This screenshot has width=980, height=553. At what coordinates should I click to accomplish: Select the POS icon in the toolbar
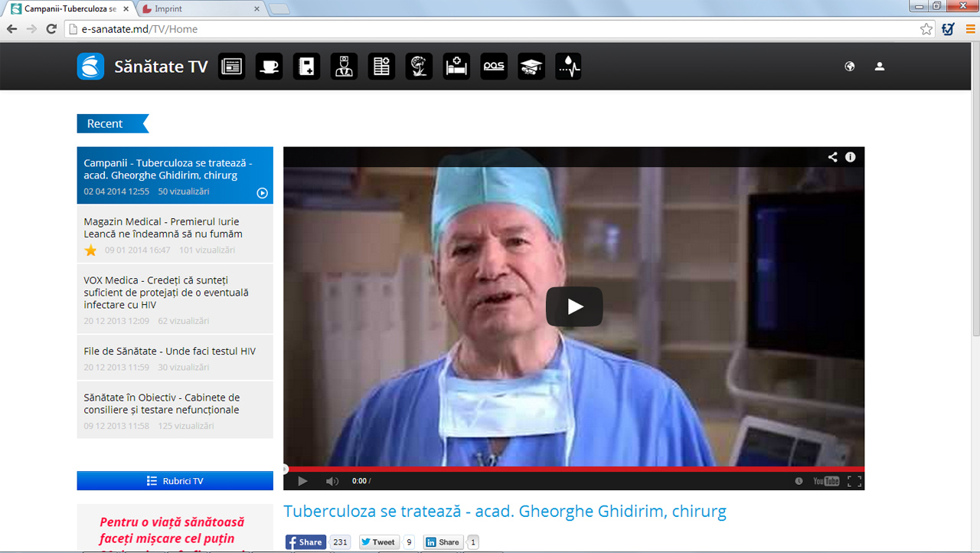(x=494, y=66)
